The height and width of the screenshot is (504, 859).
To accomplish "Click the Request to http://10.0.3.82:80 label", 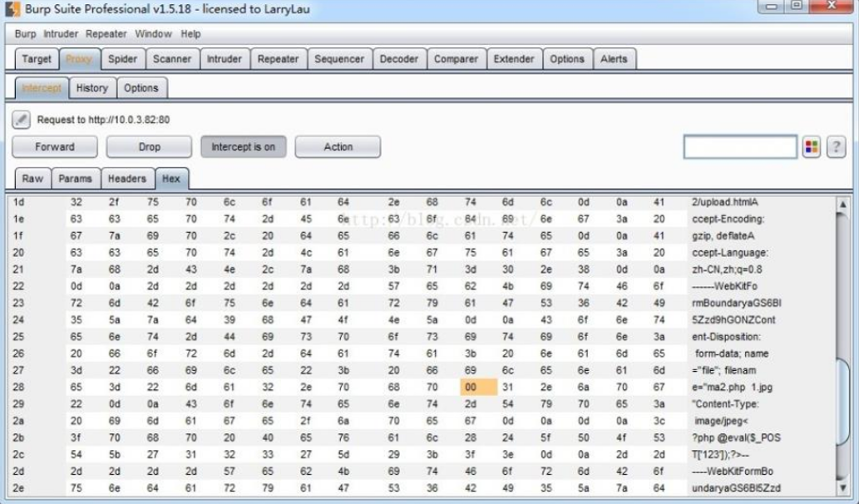I will pyautogui.click(x=104, y=120).
